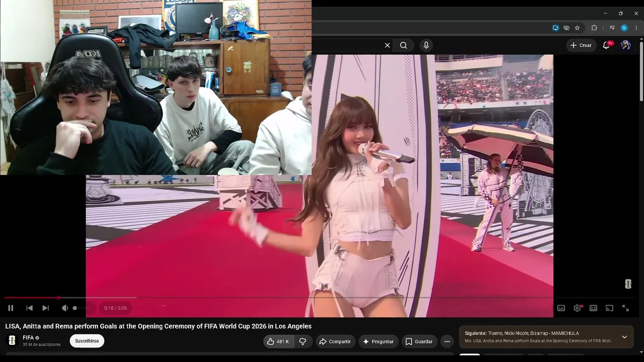Open the FIFA channel name link
Screen dimensions: 644x362
coord(28,338)
